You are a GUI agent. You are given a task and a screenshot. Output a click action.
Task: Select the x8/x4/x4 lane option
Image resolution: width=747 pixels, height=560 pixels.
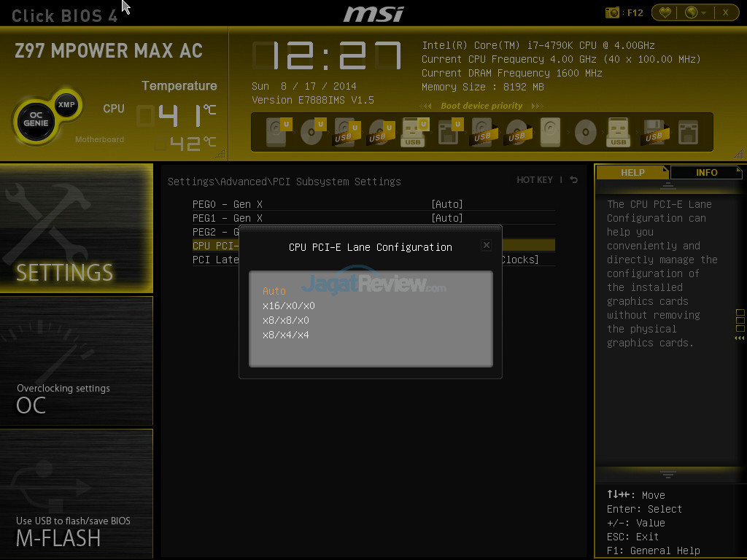tap(286, 335)
